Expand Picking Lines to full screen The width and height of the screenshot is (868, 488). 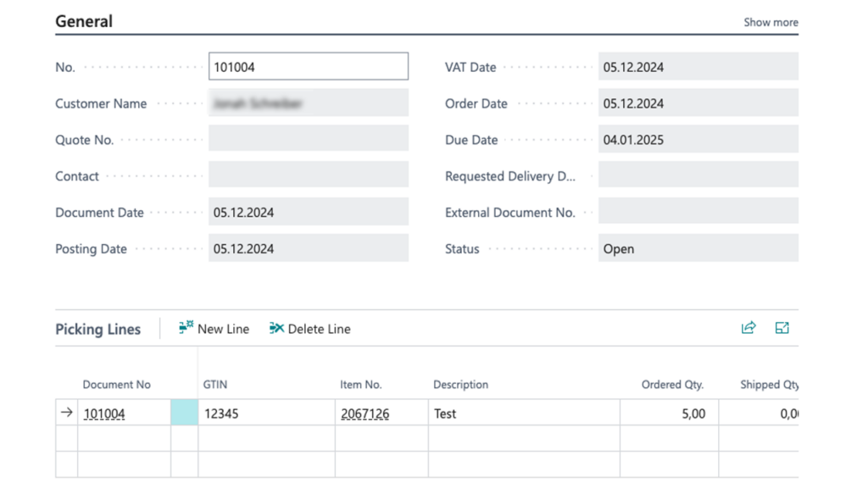point(782,328)
